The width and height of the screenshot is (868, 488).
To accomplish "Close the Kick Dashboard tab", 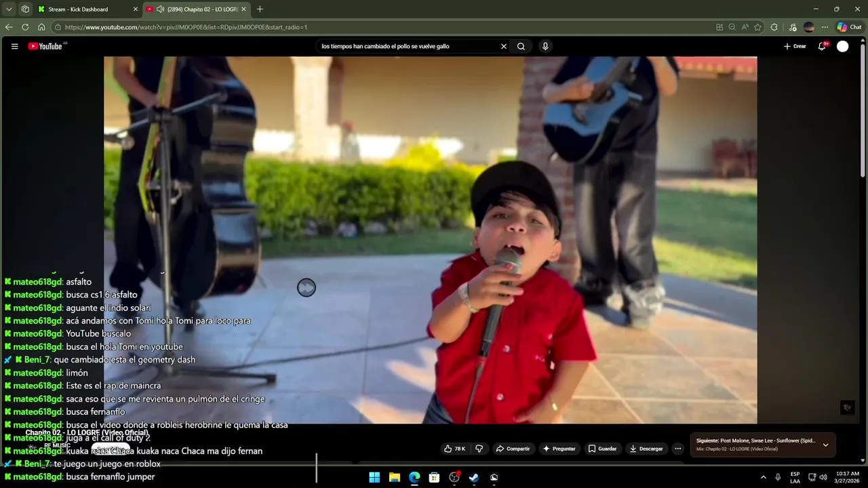I will pyautogui.click(x=135, y=9).
